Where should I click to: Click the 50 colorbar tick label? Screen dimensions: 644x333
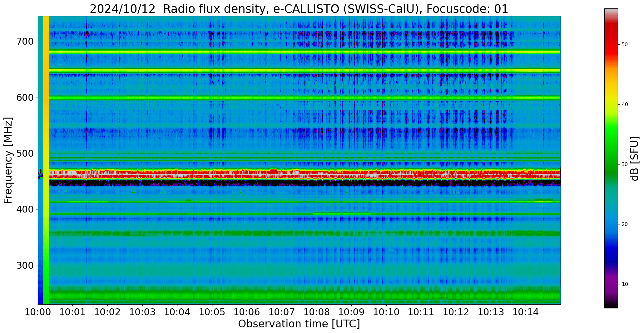pos(625,45)
